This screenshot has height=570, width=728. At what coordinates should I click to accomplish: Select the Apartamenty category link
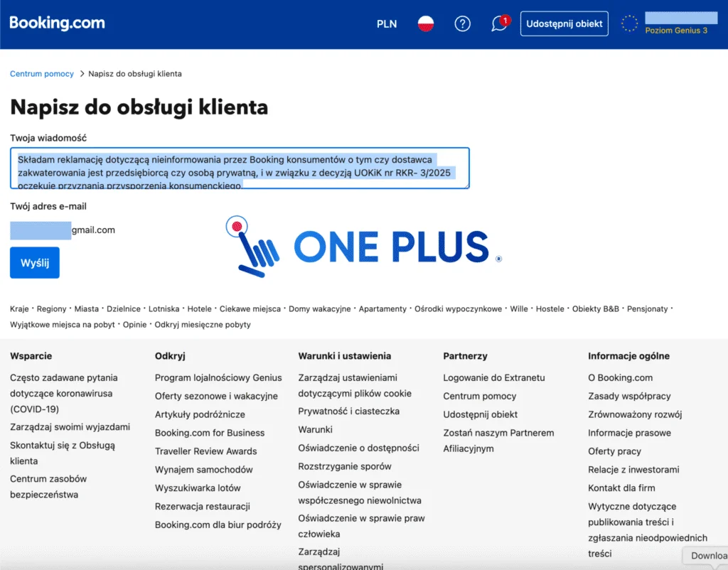click(x=382, y=309)
